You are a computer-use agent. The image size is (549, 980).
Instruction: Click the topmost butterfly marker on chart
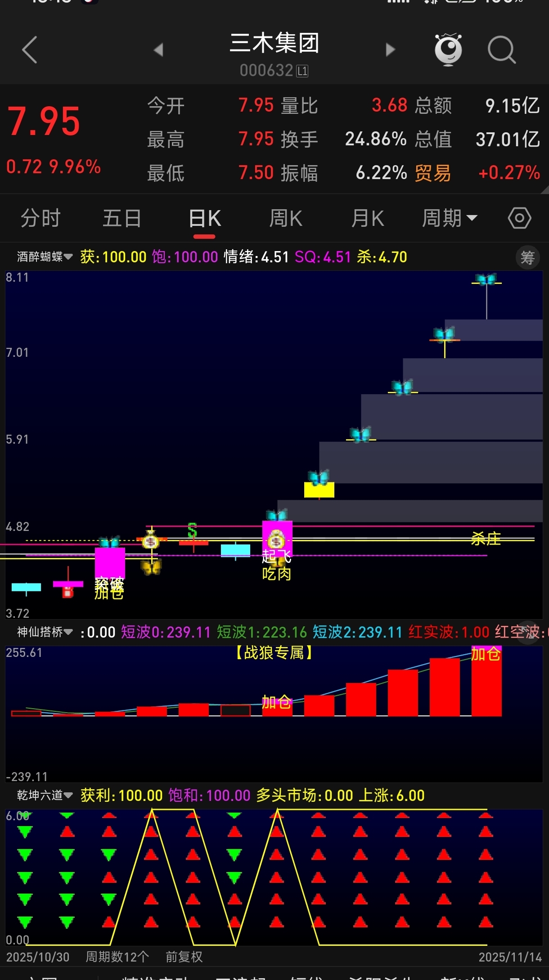(486, 279)
